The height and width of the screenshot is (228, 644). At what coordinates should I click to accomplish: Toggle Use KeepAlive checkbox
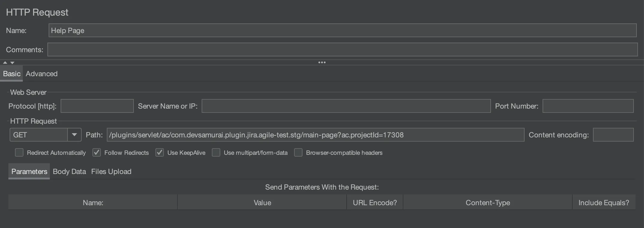click(x=160, y=152)
